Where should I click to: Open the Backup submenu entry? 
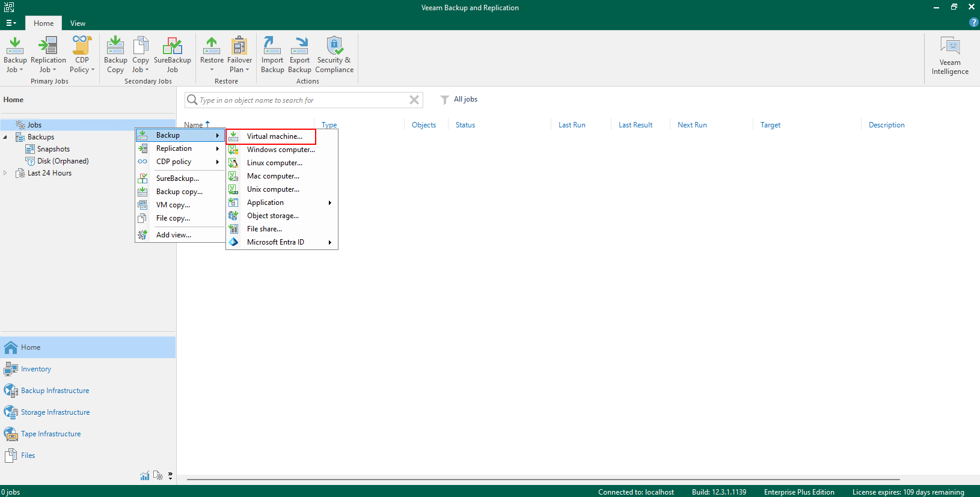tap(180, 135)
